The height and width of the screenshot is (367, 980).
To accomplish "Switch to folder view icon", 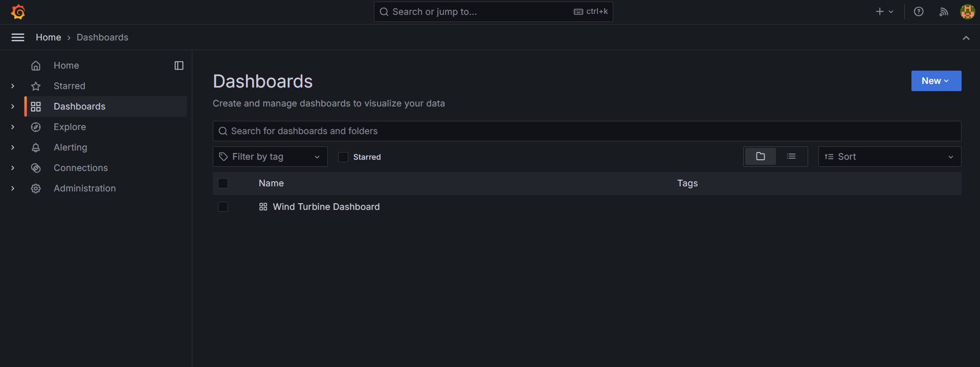I will [x=761, y=157].
